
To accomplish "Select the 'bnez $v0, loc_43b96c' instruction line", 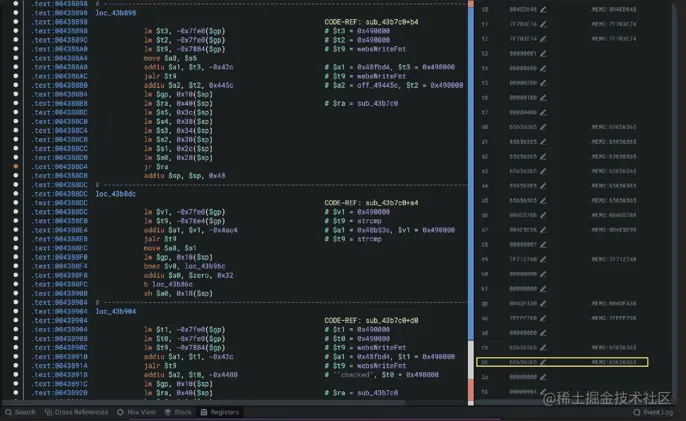I will pyautogui.click(x=185, y=266).
